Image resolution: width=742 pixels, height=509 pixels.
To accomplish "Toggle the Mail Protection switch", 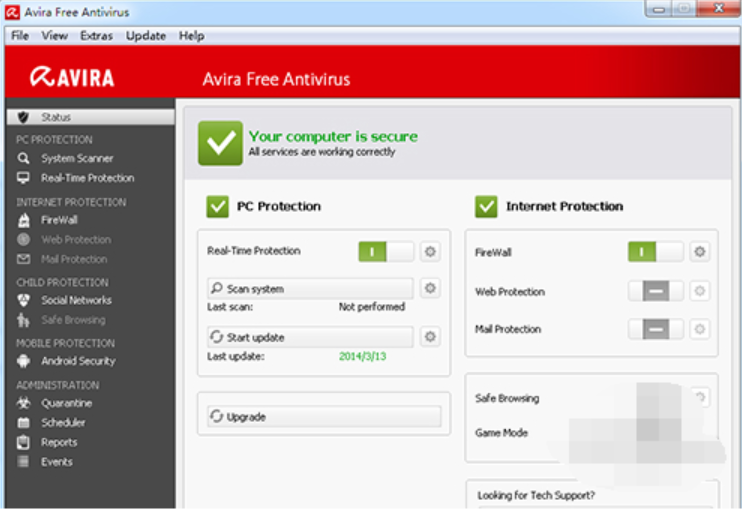I will pos(655,329).
